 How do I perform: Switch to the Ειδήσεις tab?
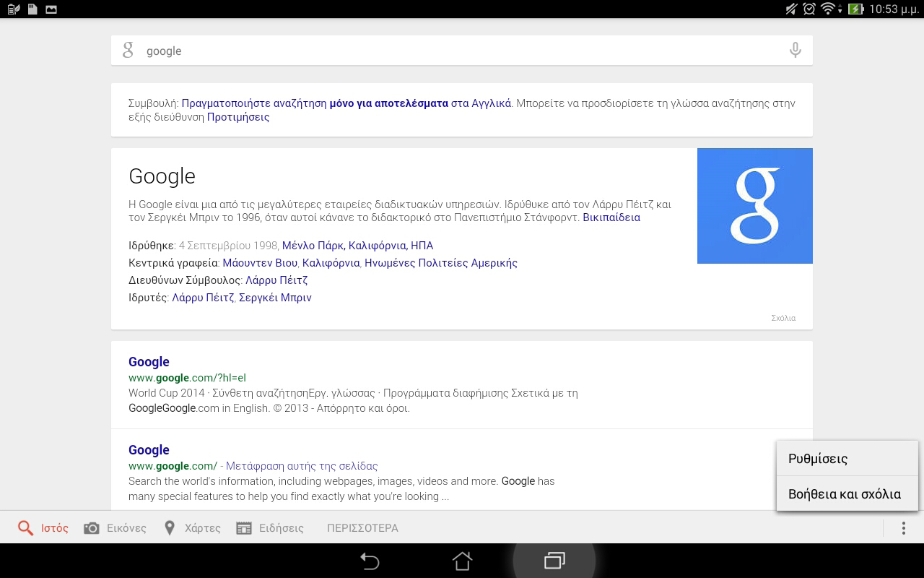(270, 528)
